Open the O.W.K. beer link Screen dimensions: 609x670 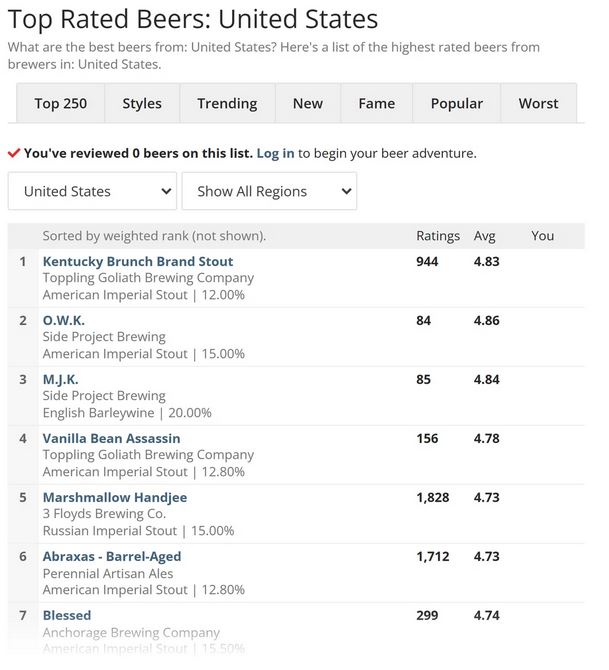pyautogui.click(x=64, y=320)
